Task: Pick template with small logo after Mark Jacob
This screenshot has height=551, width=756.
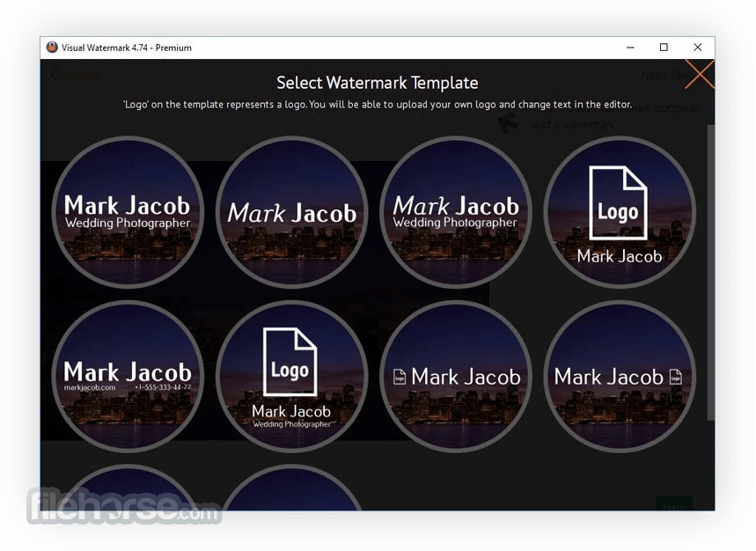Action: click(x=620, y=376)
